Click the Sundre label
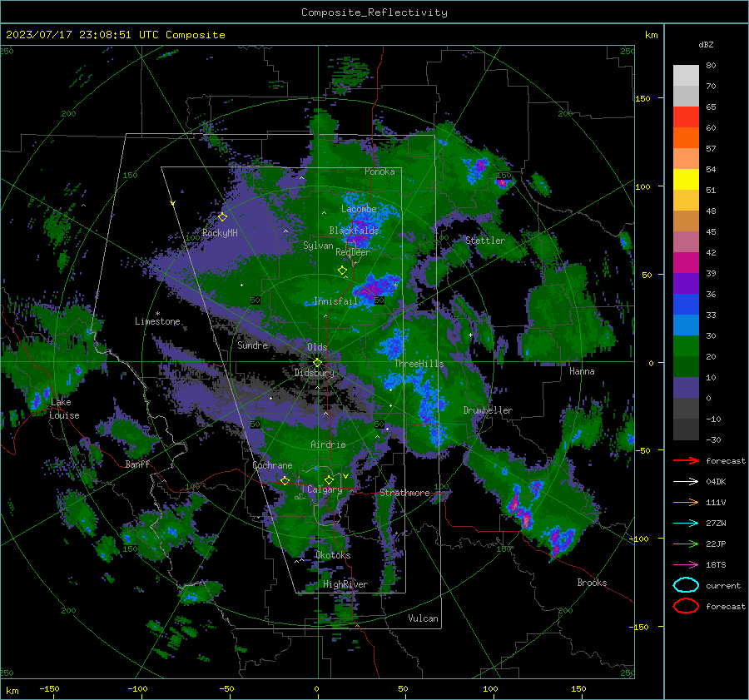This screenshot has width=749, height=700. coord(252,345)
